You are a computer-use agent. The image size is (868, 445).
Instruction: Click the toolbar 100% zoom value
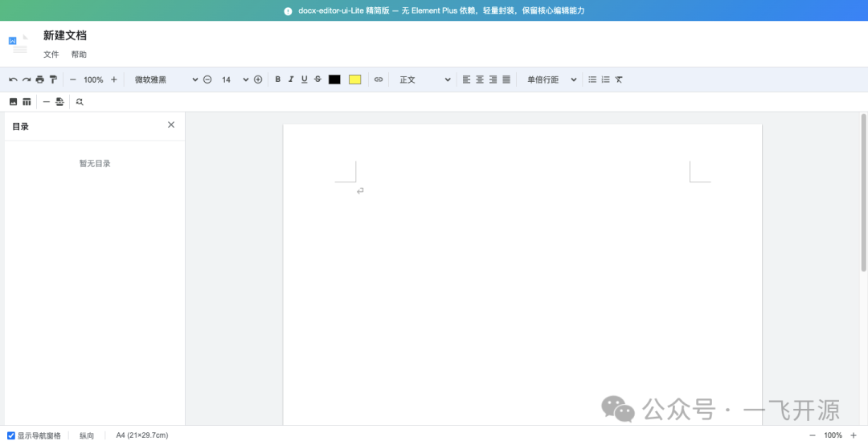click(x=93, y=80)
